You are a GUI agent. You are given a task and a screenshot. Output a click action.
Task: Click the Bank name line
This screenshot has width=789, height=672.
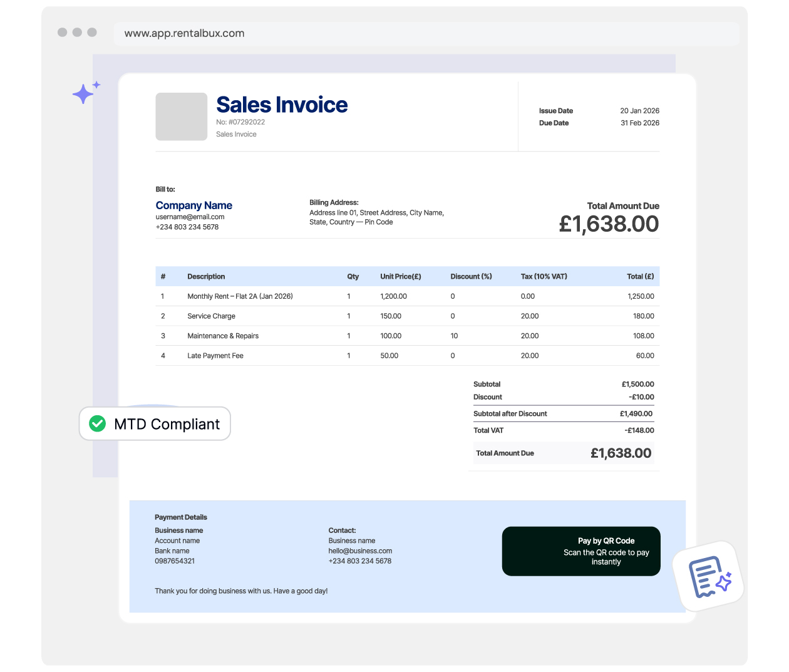click(x=172, y=551)
